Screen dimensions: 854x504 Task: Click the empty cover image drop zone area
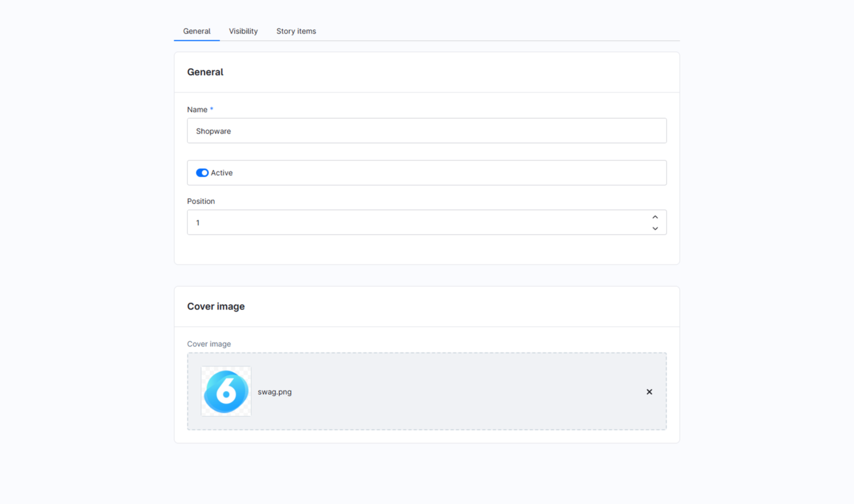(x=462, y=391)
